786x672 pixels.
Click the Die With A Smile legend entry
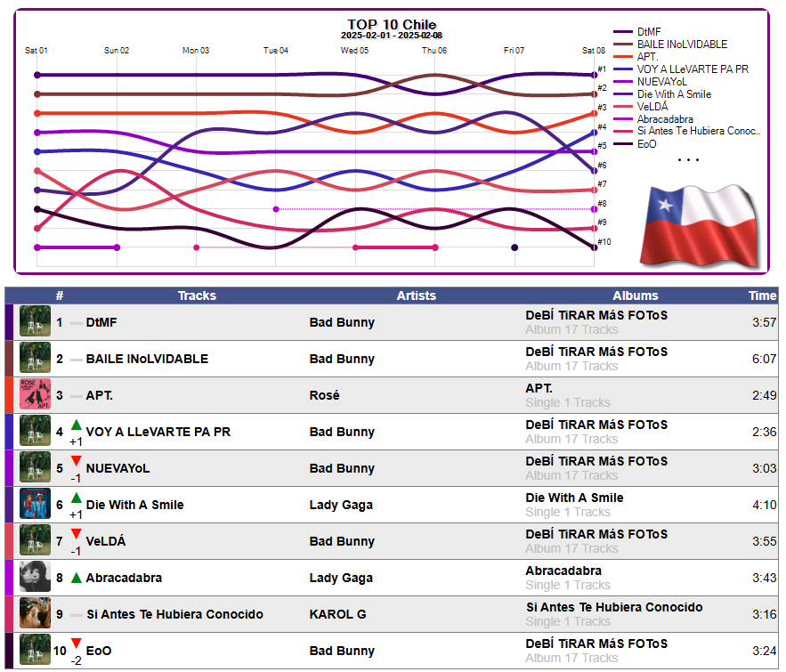click(x=662, y=94)
